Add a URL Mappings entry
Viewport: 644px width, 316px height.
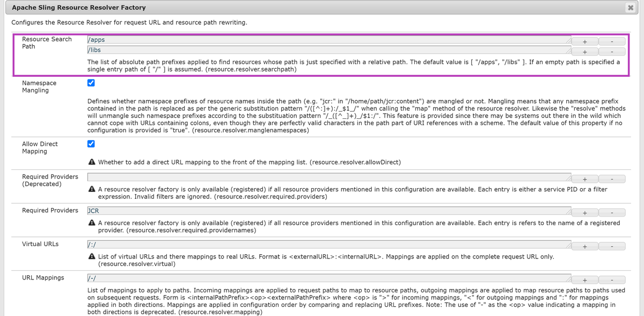tap(585, 281)
